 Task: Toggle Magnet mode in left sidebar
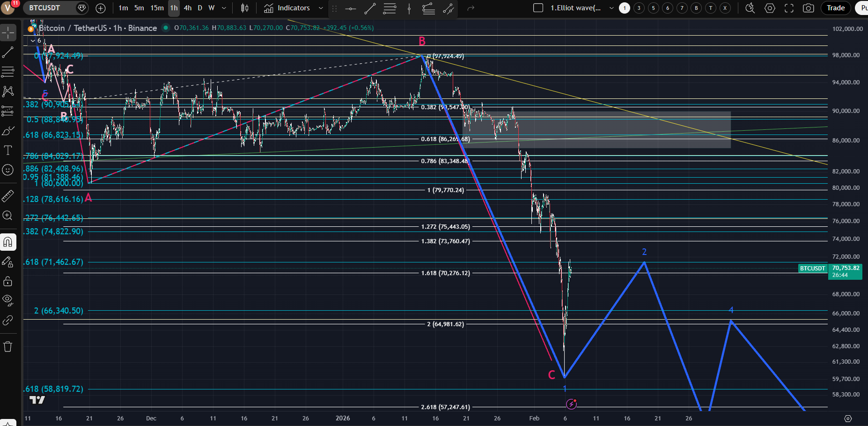coord(8,242)
